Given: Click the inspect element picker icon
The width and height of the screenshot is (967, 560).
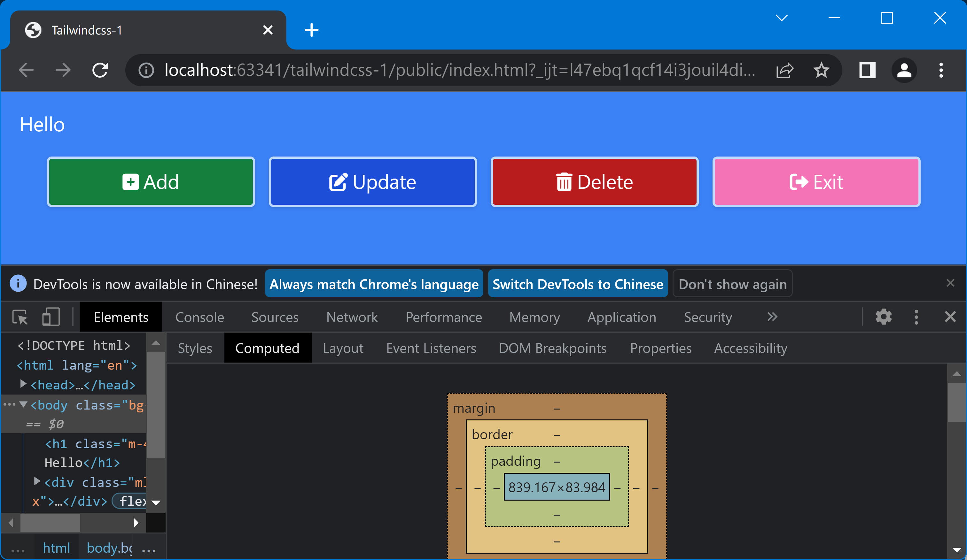Looking at the screenshot, I should click(20, 317).
